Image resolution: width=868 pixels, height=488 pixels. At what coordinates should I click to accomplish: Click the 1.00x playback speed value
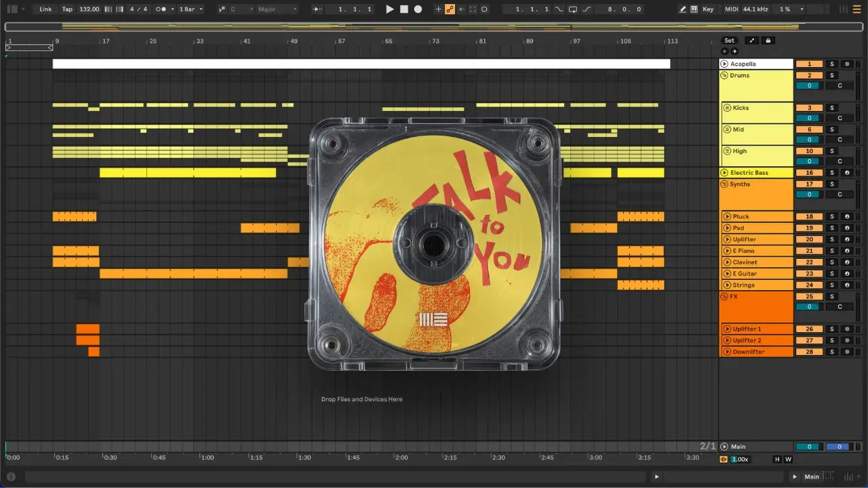click(x=740, y=460)
